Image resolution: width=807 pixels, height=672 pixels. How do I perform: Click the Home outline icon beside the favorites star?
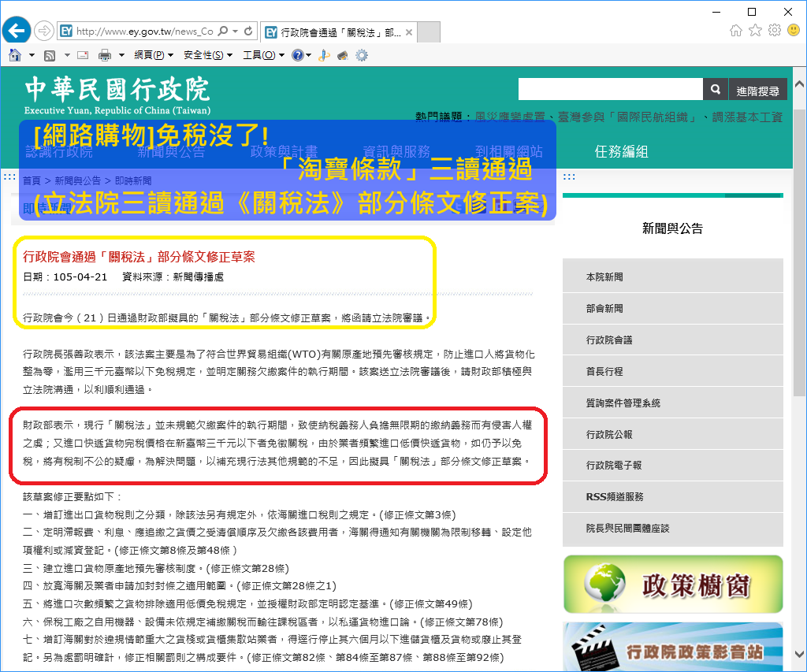pyautogui.click(x=736, y=31)
